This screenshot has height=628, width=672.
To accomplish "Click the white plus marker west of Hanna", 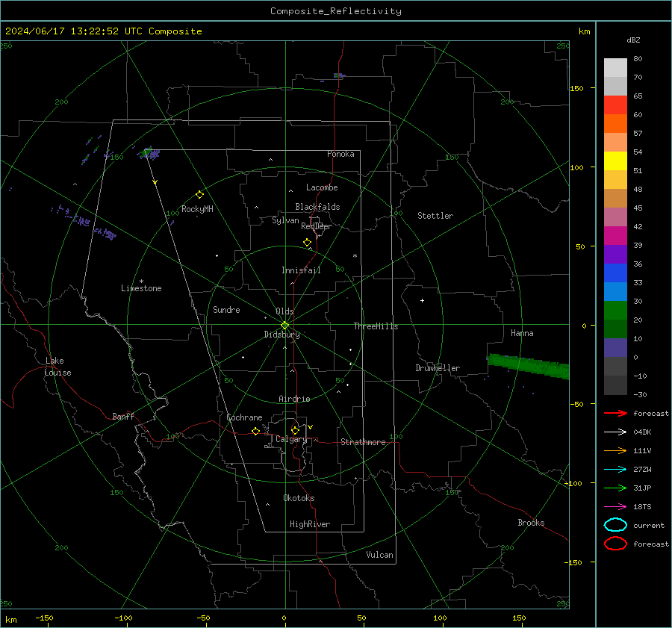I will (x=422, y=300).
